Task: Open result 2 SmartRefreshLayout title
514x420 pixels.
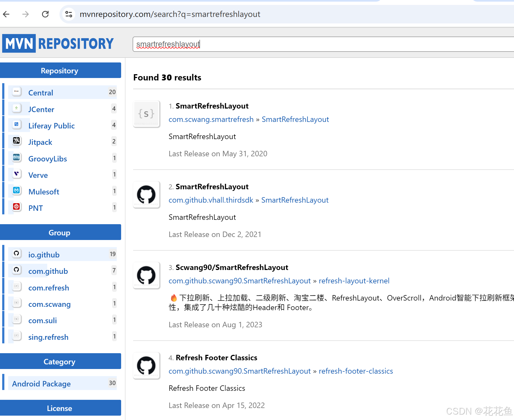Action: 212,187
